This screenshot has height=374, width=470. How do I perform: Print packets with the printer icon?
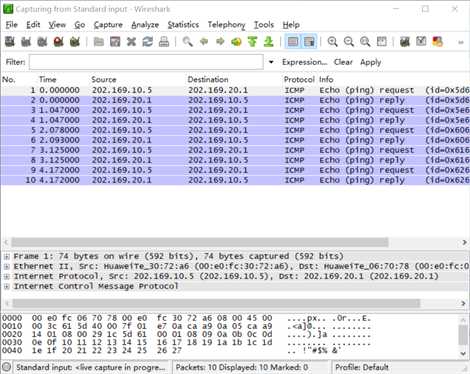click(164, 42)
